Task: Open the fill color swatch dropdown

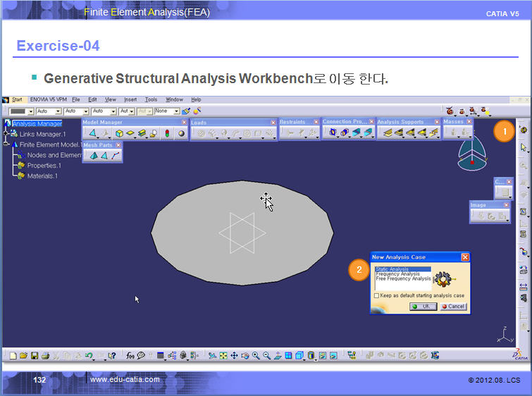Action: [x=31, y=111]
